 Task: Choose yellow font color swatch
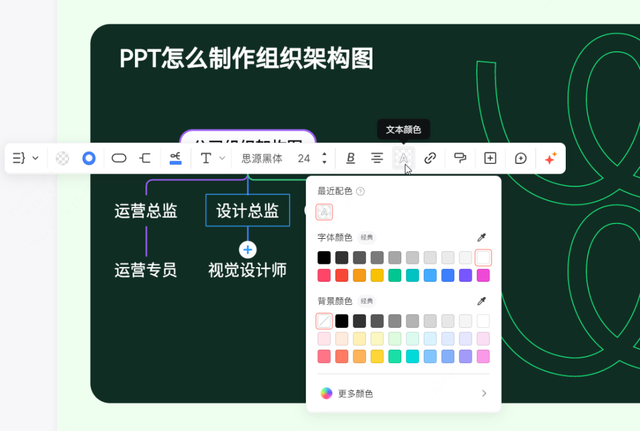377,275
